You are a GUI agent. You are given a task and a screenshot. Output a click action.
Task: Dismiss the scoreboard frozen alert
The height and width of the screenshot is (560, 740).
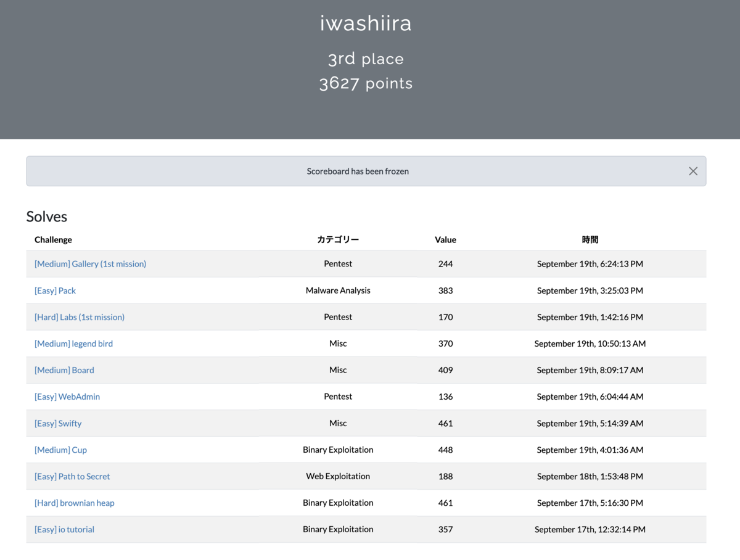pos(693,171)
